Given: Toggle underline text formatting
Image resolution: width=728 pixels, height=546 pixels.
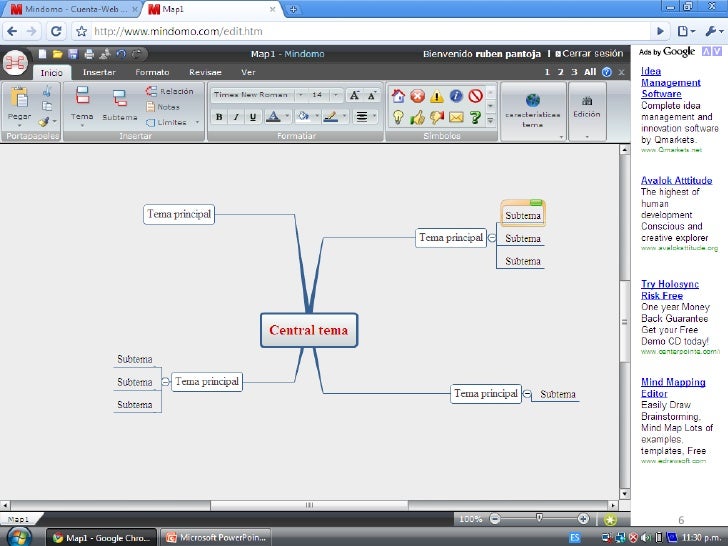Looking at the screenshot, I should pos(255,117).
